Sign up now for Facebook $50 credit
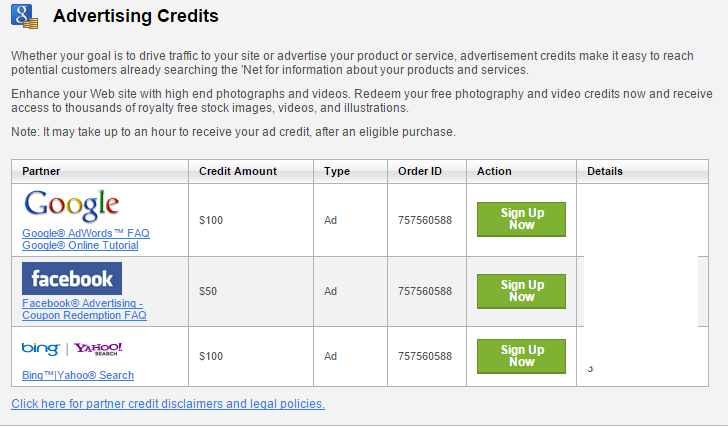 pos(521,291)
